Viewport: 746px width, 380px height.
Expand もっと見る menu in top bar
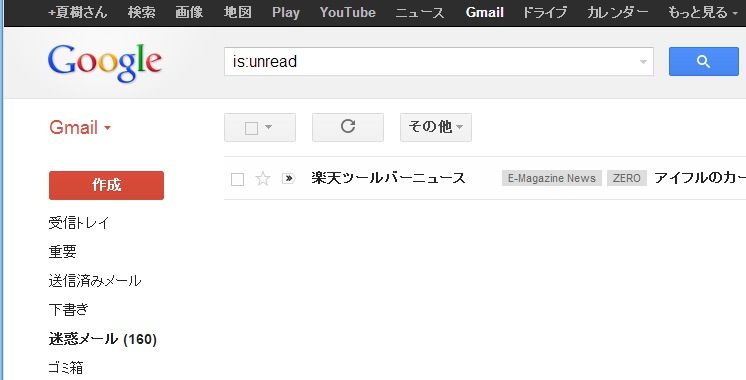click(x=703, y=12)
